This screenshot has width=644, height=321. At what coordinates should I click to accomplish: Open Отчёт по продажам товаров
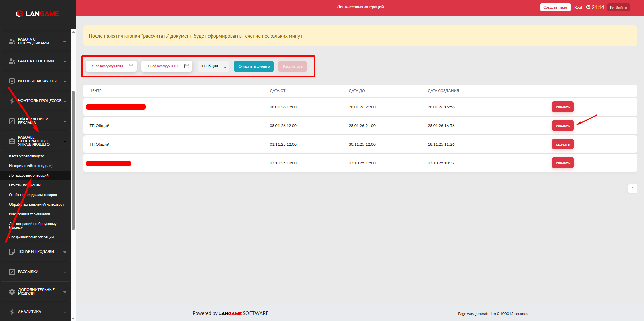pyautogui.click(x=33, y=195)
